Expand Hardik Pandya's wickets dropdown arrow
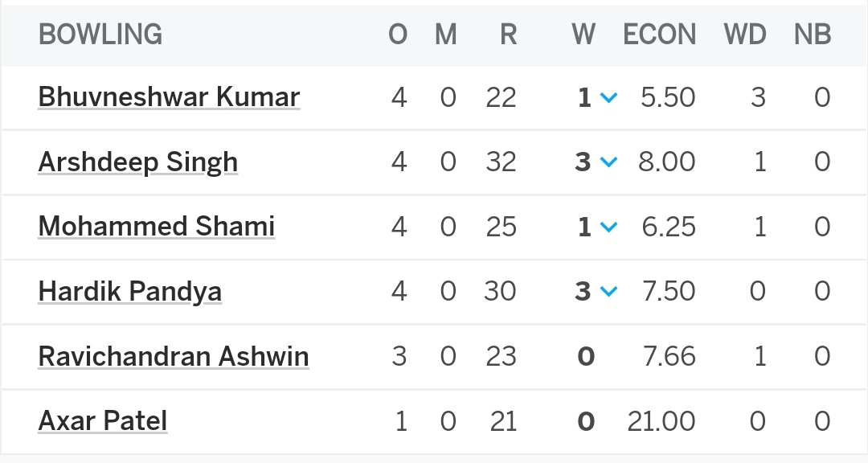Viewport: 868px width, 463px height. pyautogui.click(x=608, y=292)
